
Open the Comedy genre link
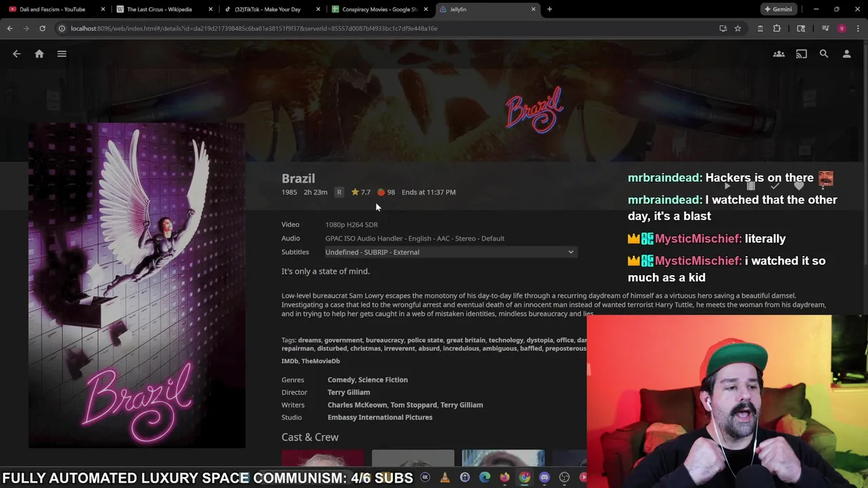(x=341, y=380)
